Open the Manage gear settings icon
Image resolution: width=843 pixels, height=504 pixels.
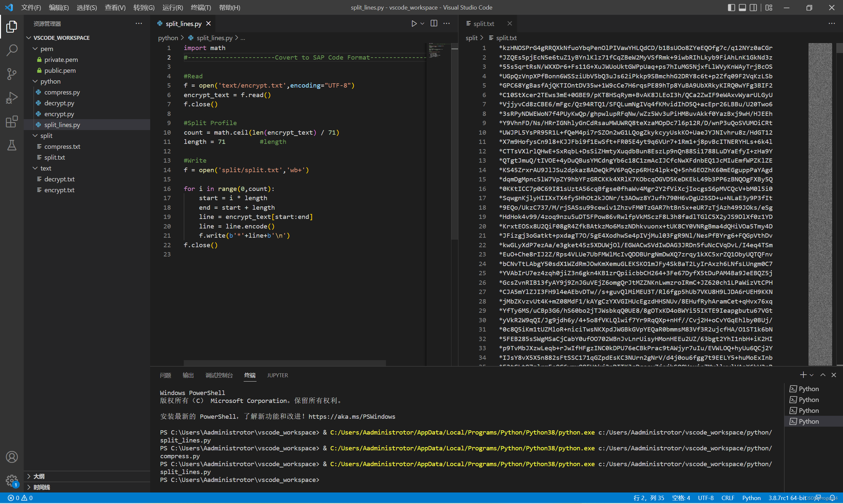pos(12,480)
